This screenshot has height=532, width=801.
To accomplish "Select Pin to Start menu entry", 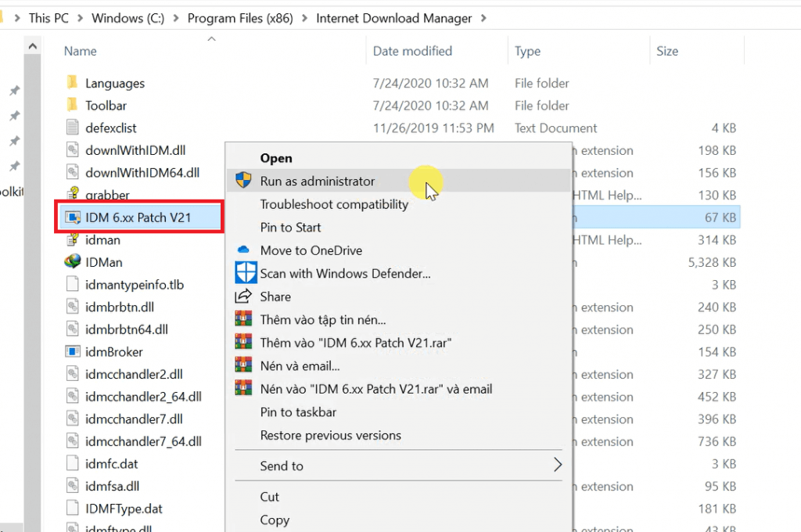I will [x=290, y=228].
